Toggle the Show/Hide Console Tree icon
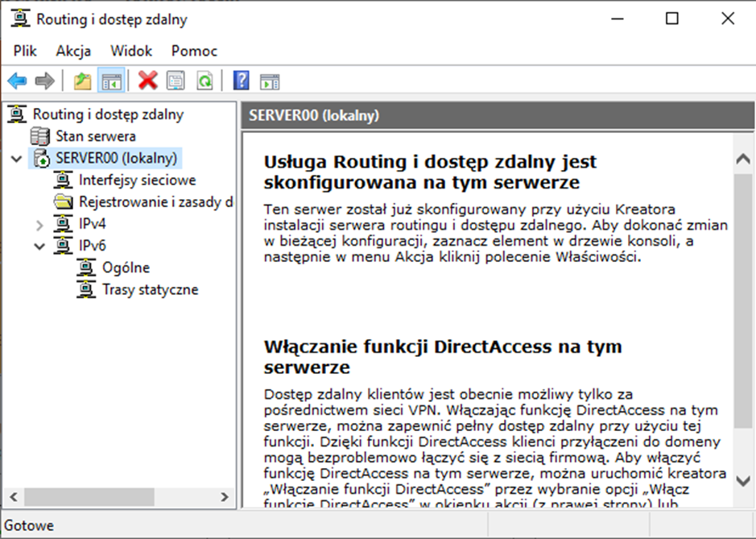 point(110,81)
